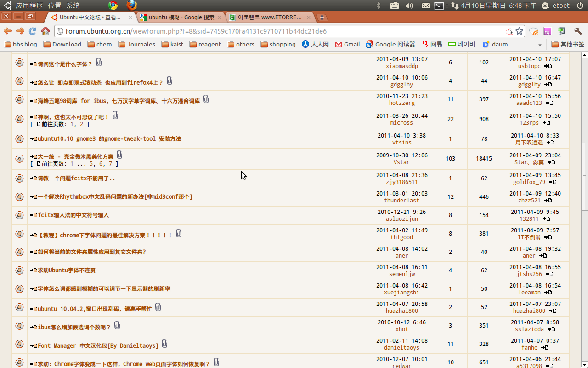Open the 应用程序 menu
This screenshot has height=368, width=588.
29,6
